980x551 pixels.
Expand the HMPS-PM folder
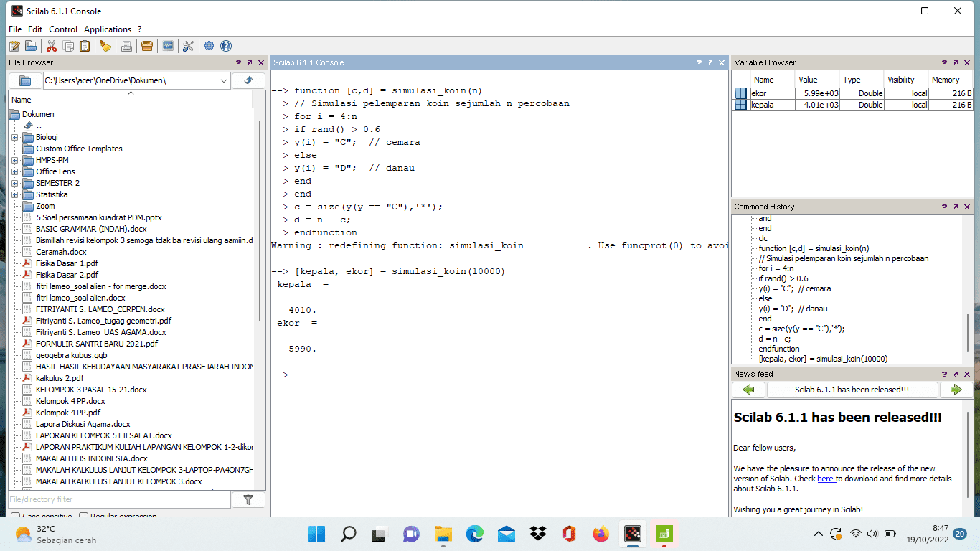click(15, 160)
